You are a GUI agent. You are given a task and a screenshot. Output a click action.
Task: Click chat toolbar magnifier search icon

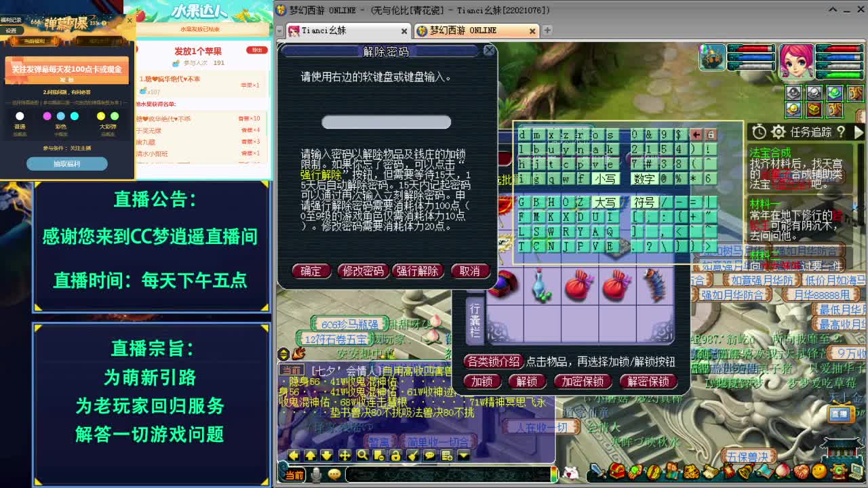click(362, 455)
